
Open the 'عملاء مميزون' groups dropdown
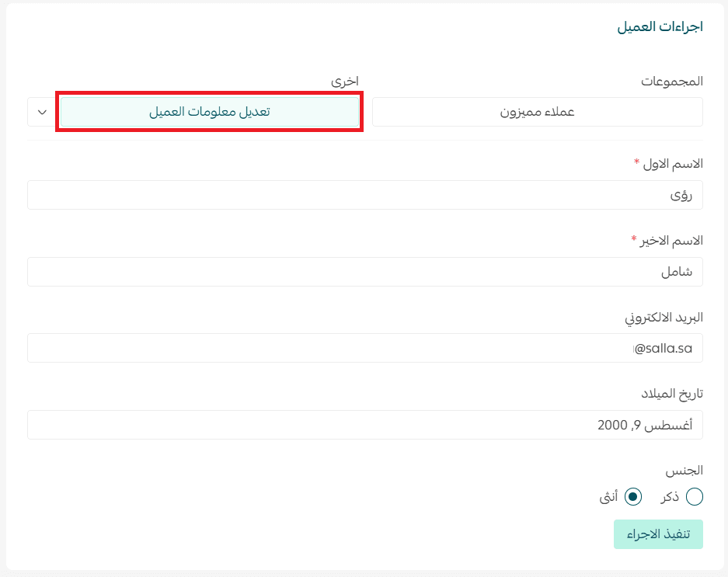pyautogui.click(x=537, y=112)
